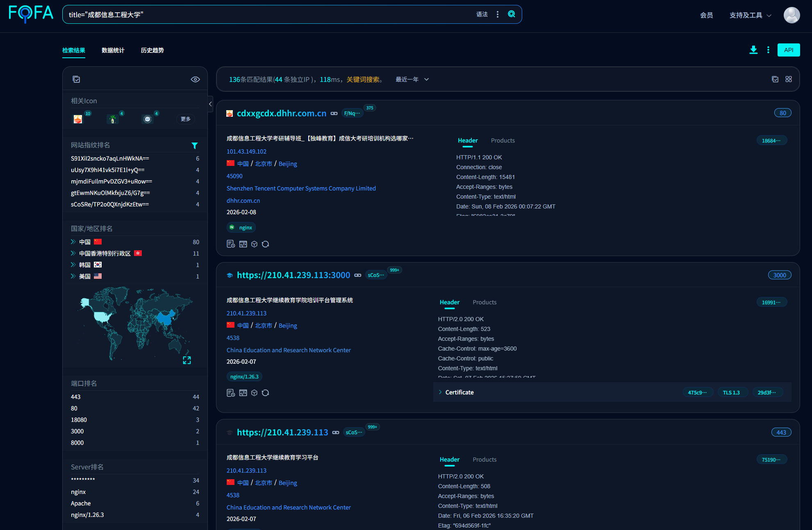Open the 最近一年 time range dropdown
812x530 pixels.
[412, 79]
